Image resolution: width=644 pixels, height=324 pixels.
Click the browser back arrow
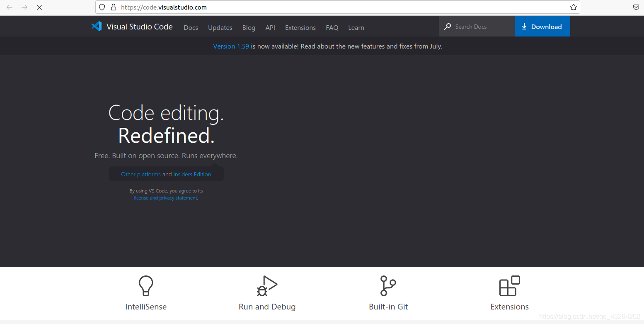coord(10,7)
